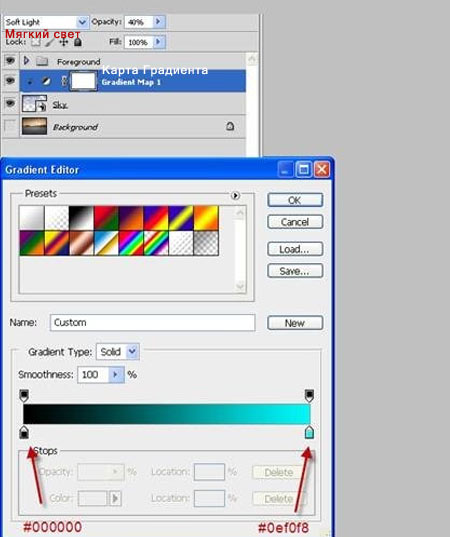Select the Neutral Density preset in presets

tap(206, 243)
